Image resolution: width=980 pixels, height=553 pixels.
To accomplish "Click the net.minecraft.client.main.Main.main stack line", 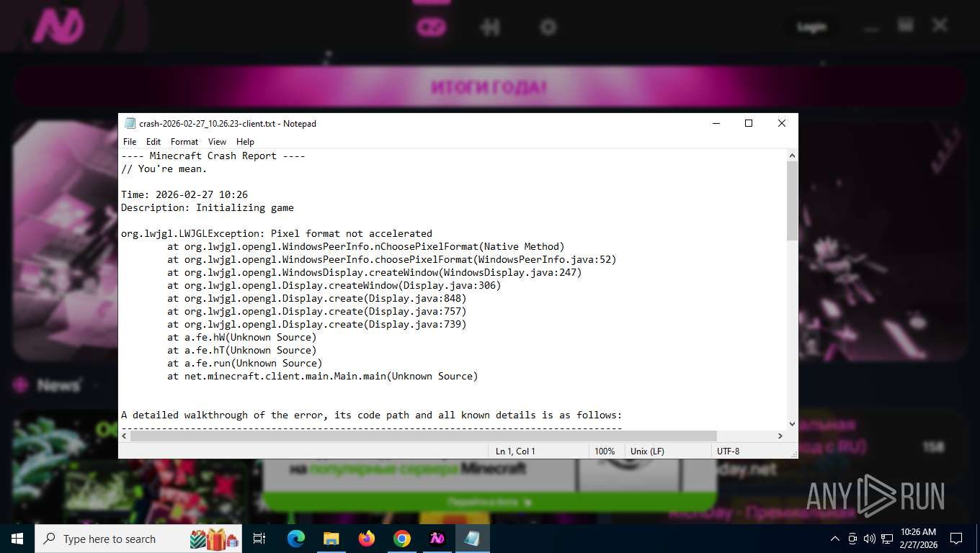I will click(323, 376).
